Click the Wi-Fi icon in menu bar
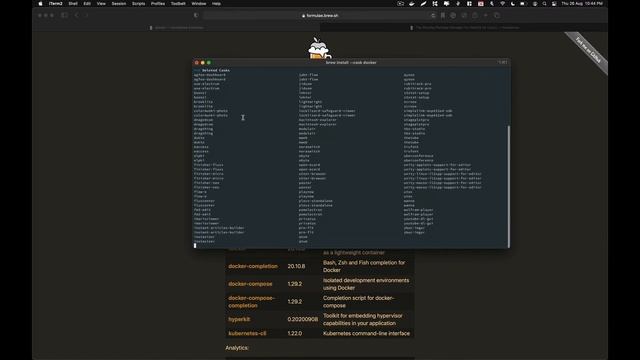 pos(502,4)
